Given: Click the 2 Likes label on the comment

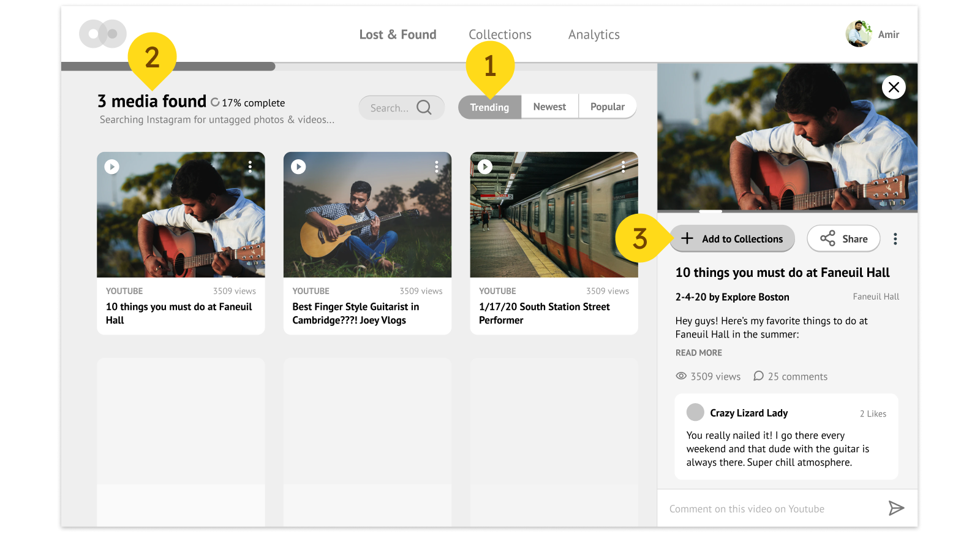Looking at the screenshot, I should point(873,414).
